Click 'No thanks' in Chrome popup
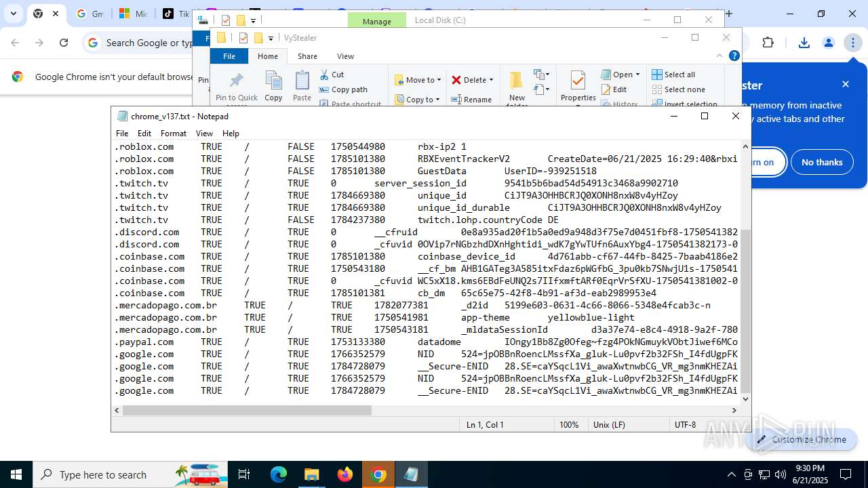Viewport: 868px width, 488px height. tap(822, 162)
